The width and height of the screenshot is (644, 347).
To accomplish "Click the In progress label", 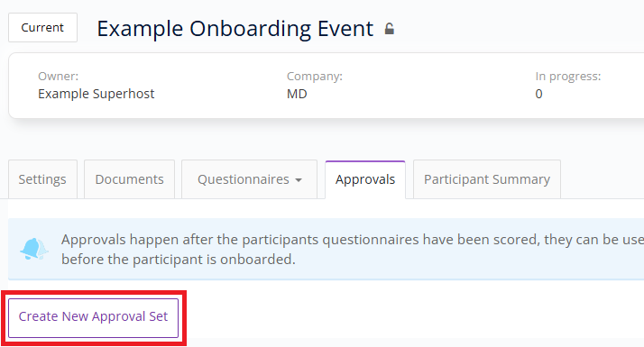I will click(x=567, y=77).
